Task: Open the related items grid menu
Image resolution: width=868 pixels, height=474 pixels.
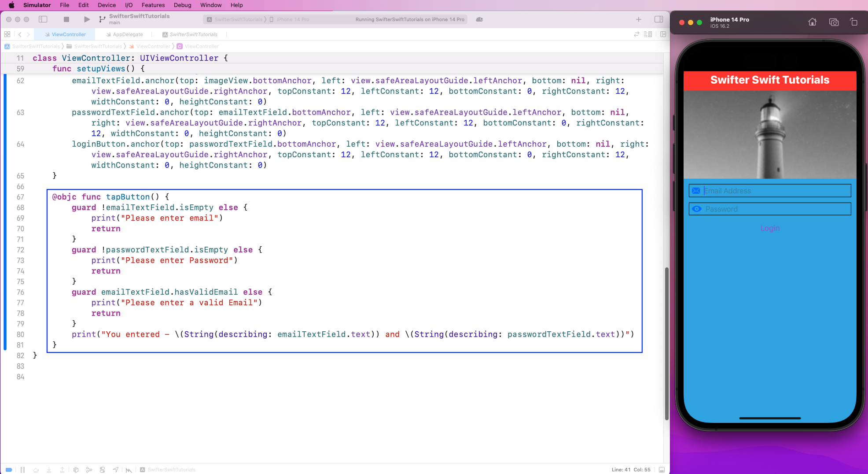Action: (7, 34)
